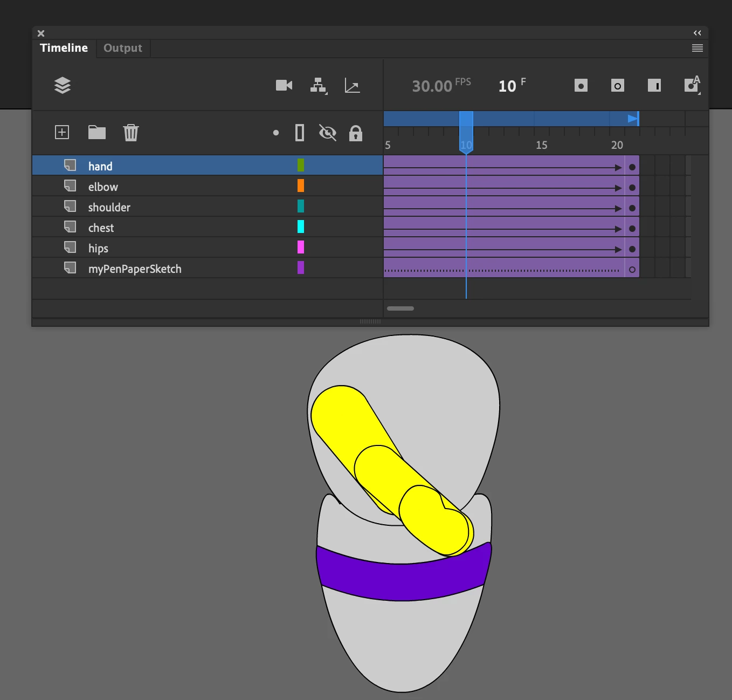Click the panel resize grip handle
Image resolution: width=732 pixels, height=700 pixels.
tap(370, 321)
